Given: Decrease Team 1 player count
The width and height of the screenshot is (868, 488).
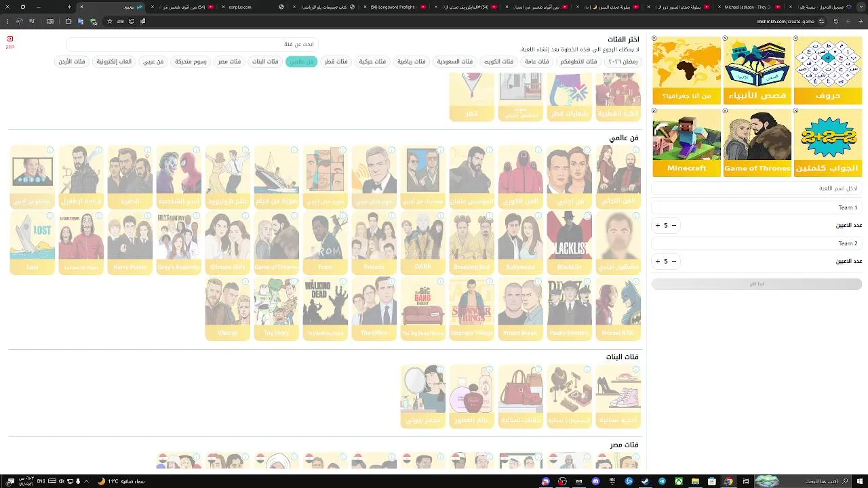Looking at the screenshot, I should 673,225.
